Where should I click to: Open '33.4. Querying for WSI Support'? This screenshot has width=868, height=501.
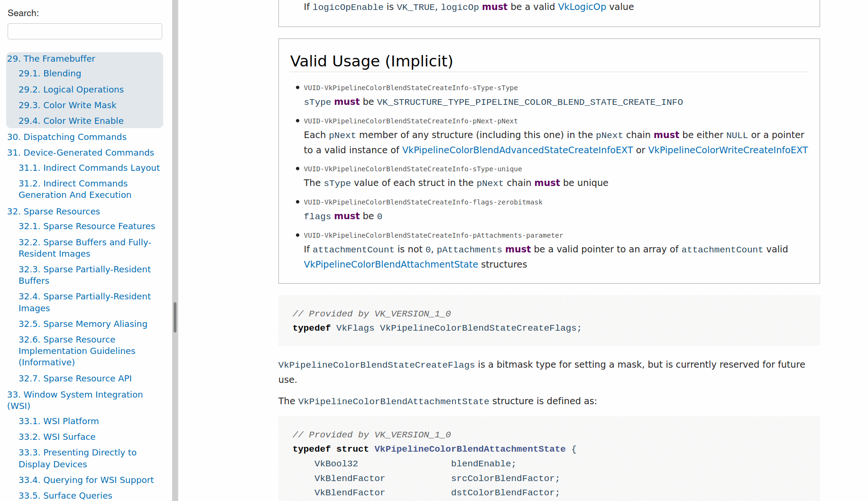pos(86,480)
